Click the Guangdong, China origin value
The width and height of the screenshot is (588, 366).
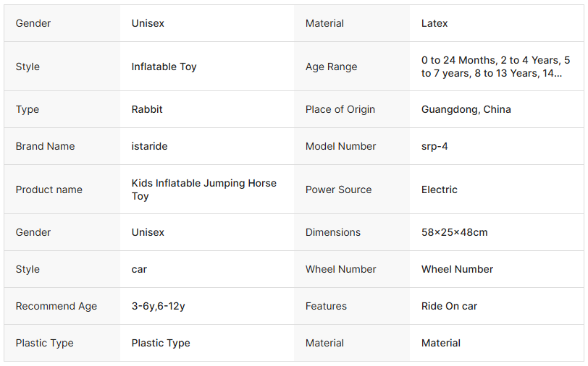[466, 109]
